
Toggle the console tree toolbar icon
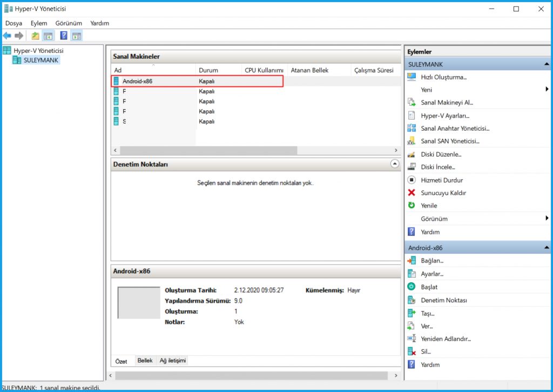pos(48,36)
